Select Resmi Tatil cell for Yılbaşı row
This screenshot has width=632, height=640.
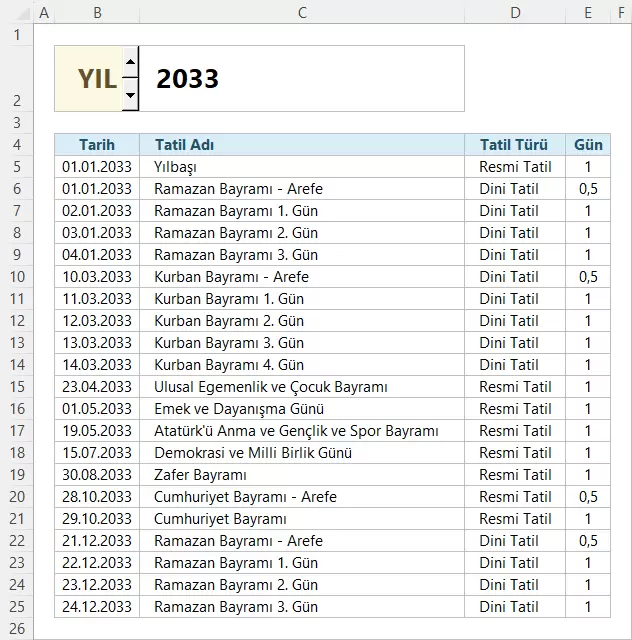(x=515, y=167)
